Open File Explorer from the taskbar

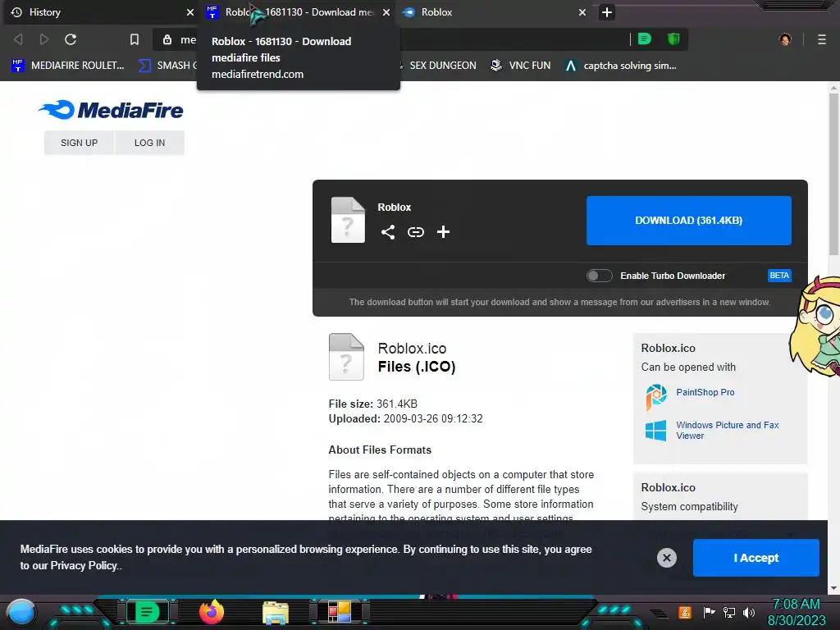coord(276,612)
